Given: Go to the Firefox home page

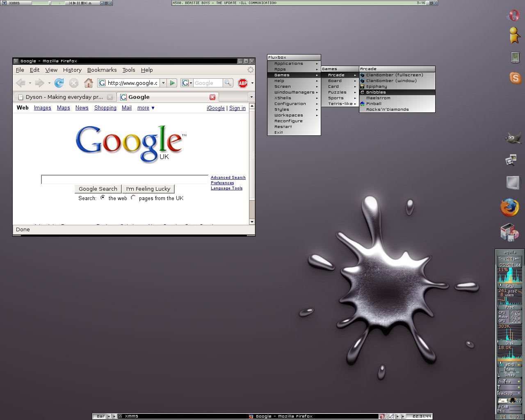Looking at the screenshot, I should point(89,83).
